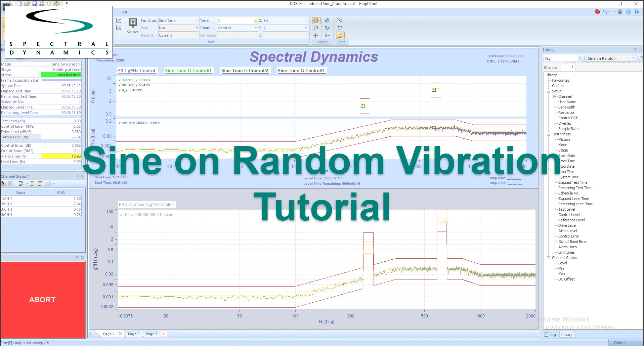Click the remove cursor icon
644x346 pixels.
pos(327,36)
